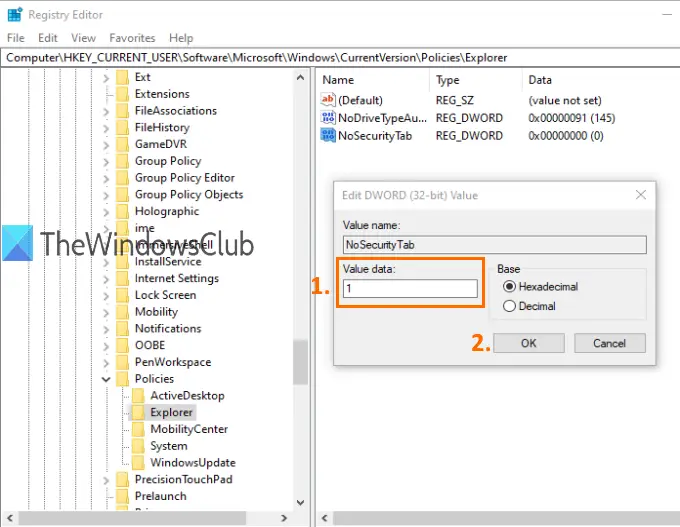Click the Policies folder icon
This screenshot has width=680, height=527.
123,379
